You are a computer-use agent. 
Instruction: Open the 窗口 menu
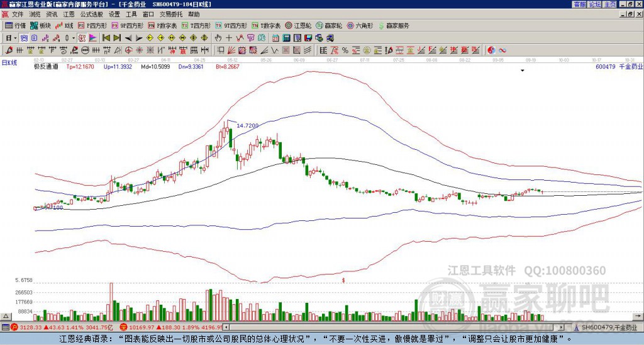click(x=148, y=14)
